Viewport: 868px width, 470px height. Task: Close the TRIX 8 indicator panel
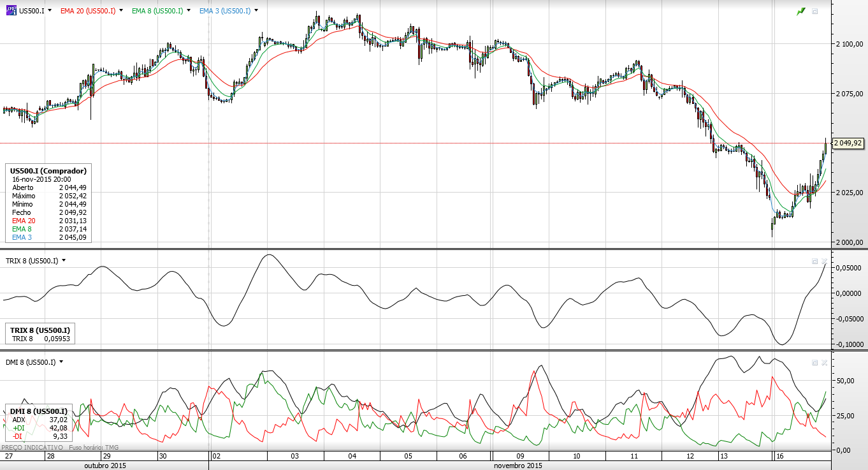[x=824, y=261]
